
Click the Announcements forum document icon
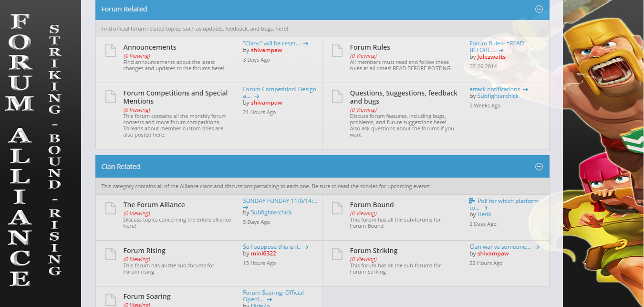[111, 50]
